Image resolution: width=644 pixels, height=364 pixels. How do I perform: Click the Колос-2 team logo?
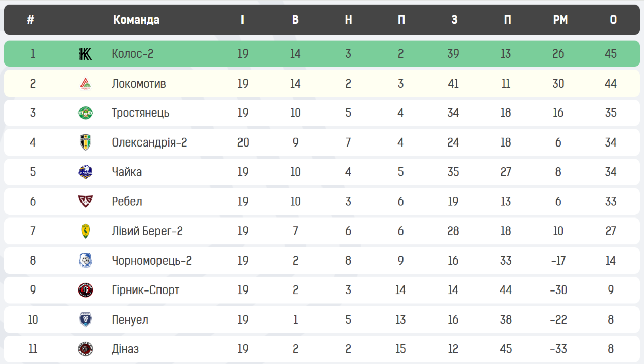86,54
